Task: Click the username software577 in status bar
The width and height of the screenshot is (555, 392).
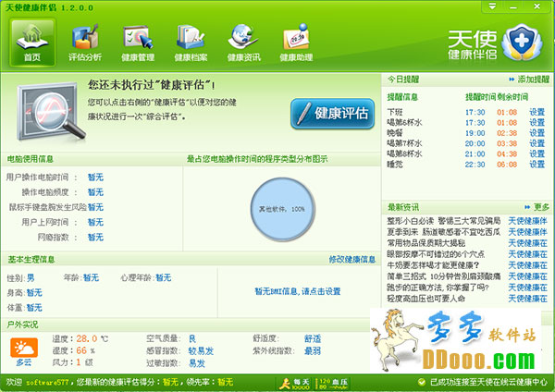Action: click(47, 383)
